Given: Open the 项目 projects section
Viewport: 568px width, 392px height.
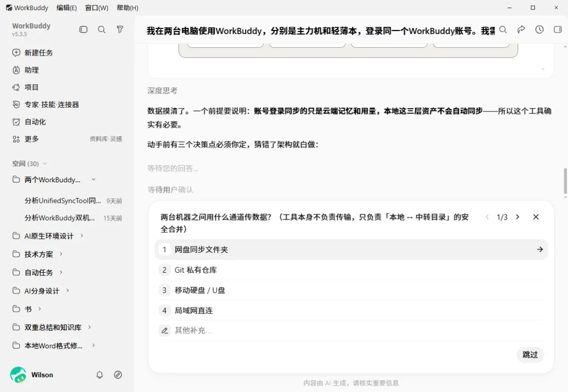Looking at the screenshot, I should point(25,87).
